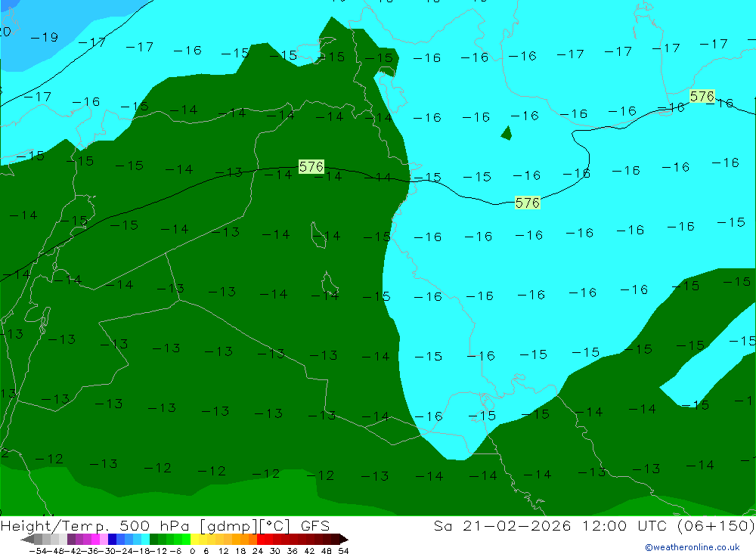The image size is (756, 554).
Task: Select the −19 temperature value on the map
Action: pyautogui.click(x=45, y=38)
